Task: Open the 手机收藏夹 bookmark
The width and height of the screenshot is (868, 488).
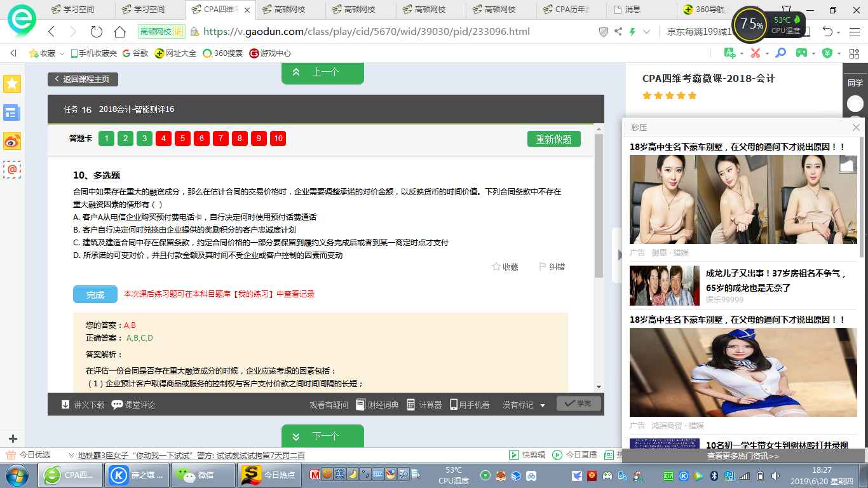Action: (x=93, y=53)
